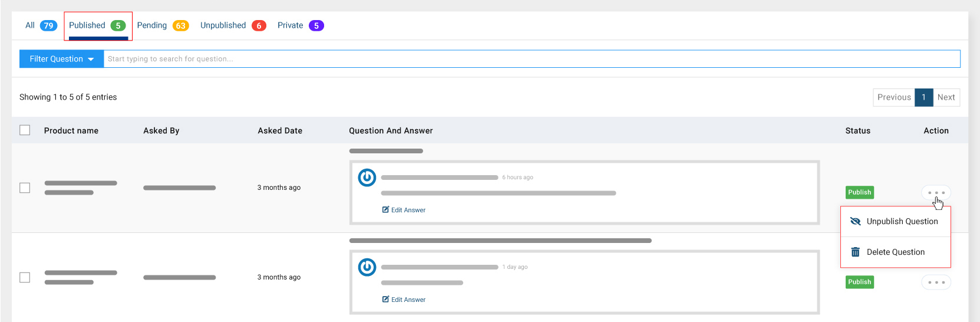Click the 6 hours ago timestamp
The image size is (980, 322).
pyautogui.click(x=517, y=178)
